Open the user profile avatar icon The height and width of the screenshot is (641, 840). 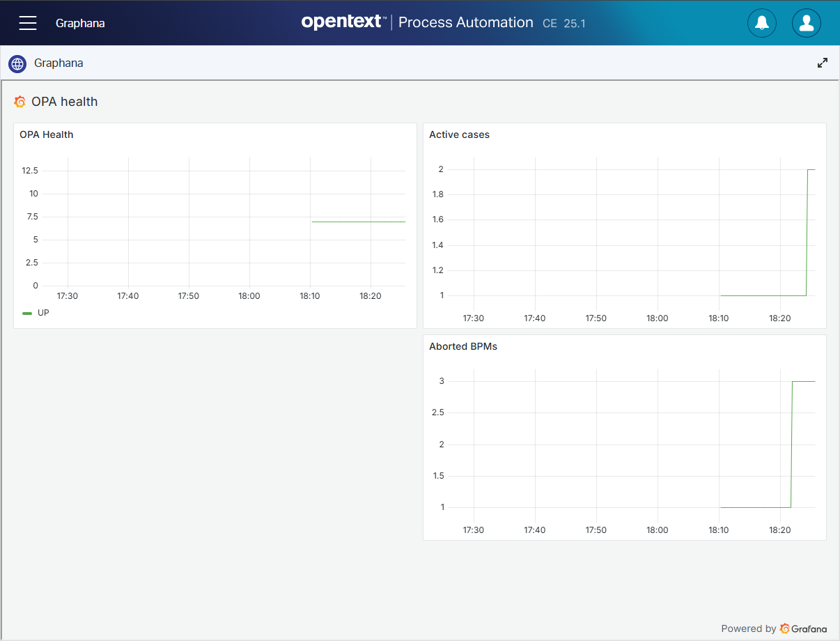pos(806,22)
